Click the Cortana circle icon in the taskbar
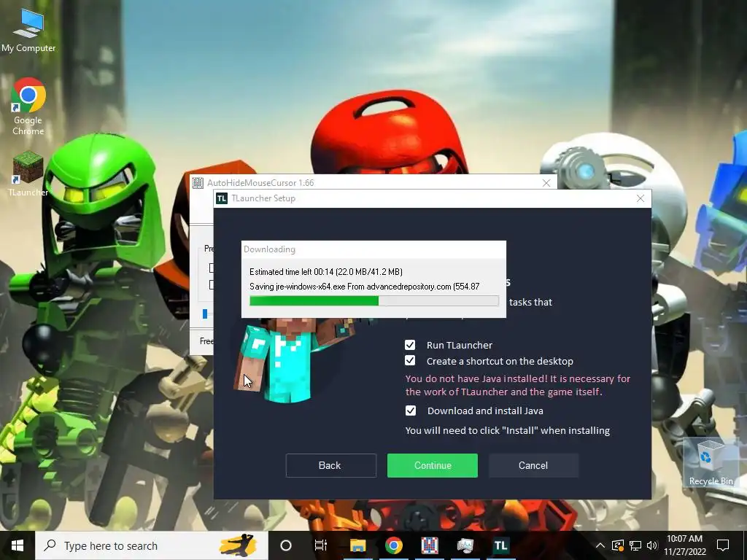This screenshot has width=747, height=560. click(286, 545)
